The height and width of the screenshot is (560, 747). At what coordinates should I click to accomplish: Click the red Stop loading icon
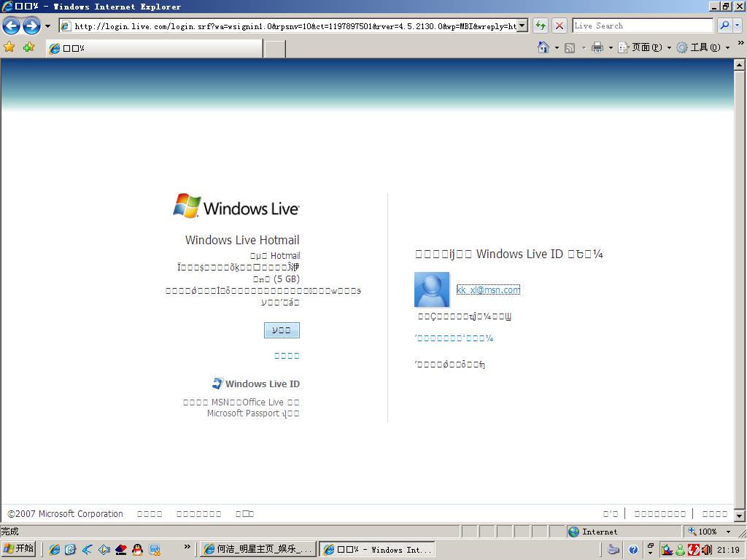(x=560, y=26)
